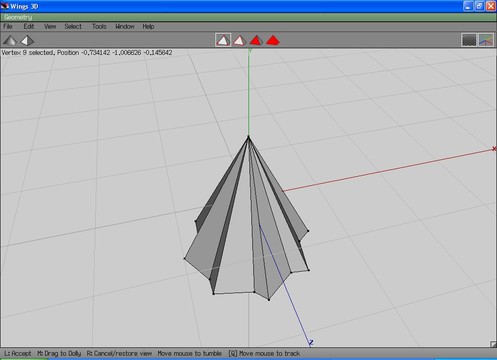
Task: Select Vertex selection mode pyramid icon
Action: 223,40
